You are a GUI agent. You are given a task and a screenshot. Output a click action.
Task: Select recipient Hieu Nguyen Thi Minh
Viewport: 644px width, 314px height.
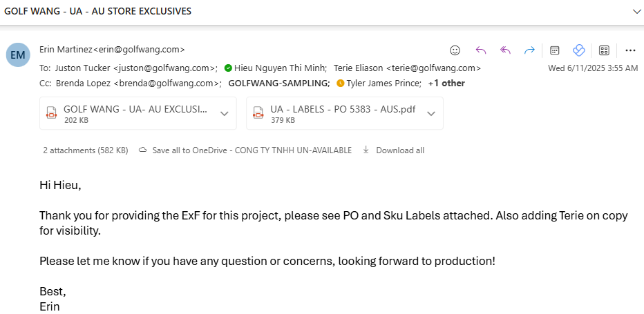tap(279, 68)
